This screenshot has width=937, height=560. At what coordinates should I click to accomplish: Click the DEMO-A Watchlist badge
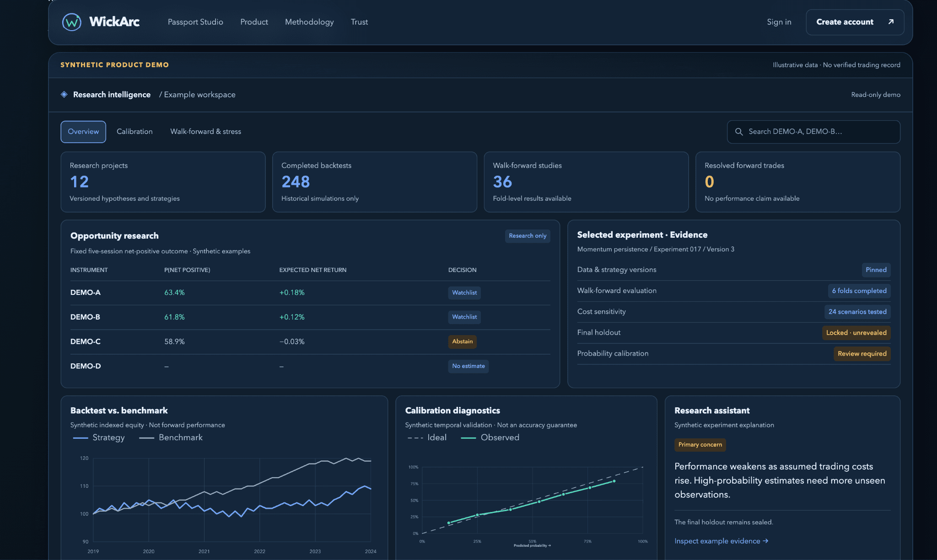pos(464,293)
